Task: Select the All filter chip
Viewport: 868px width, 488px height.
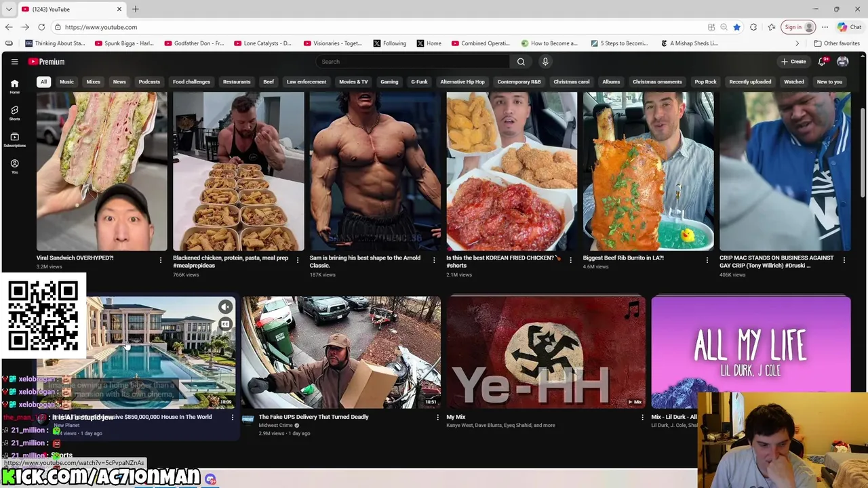Action: click(x=43, y=82)
